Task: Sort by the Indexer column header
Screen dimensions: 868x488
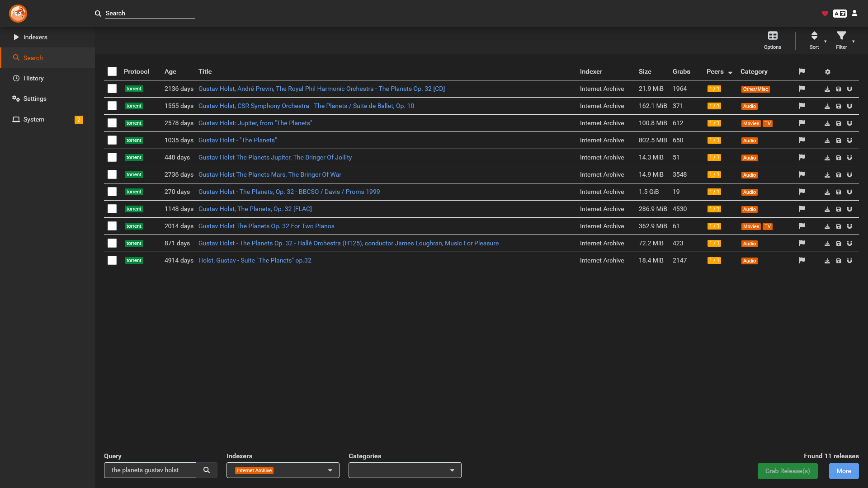Action: click(x=591, y=71)
